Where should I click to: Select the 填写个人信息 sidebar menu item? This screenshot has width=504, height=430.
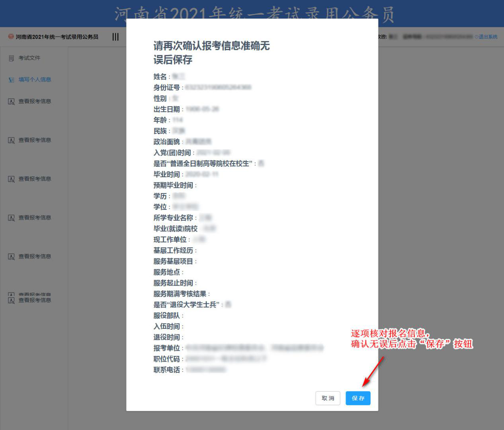click(35, 80)
